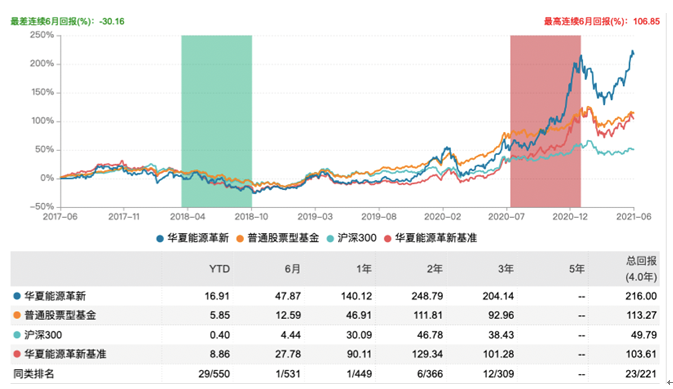Click the -50% y-axis label
Image resolution: width=673 pixels, height=389 pixels.
(42, 207)
